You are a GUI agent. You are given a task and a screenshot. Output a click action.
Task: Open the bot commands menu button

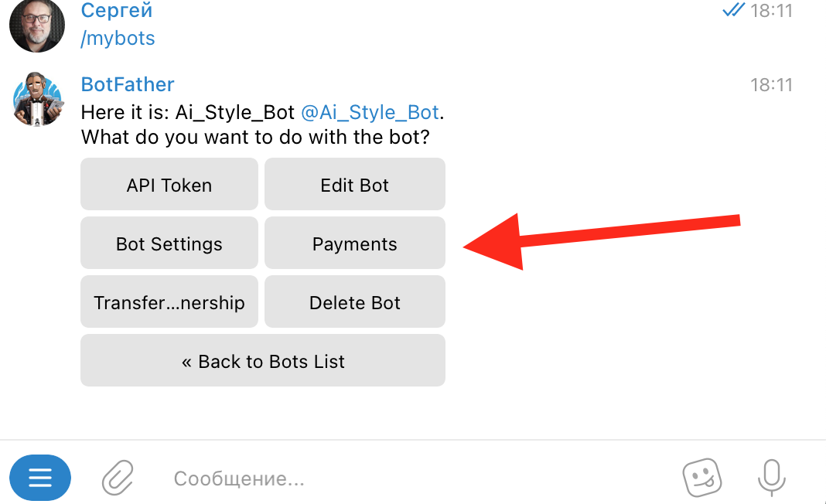coord(40,478)
